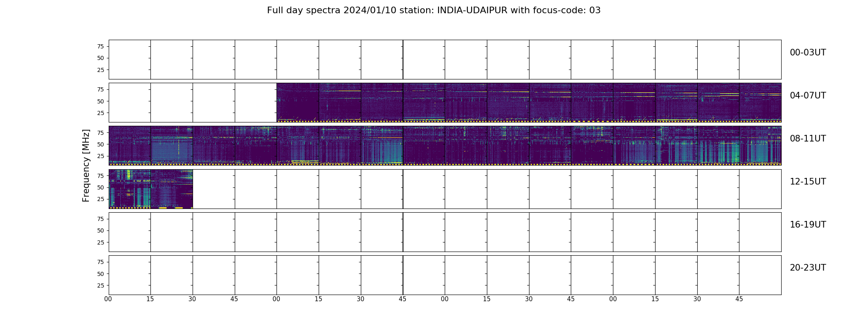Click the 75 tick of the 00-03UT row

click(x=100, y=46)
